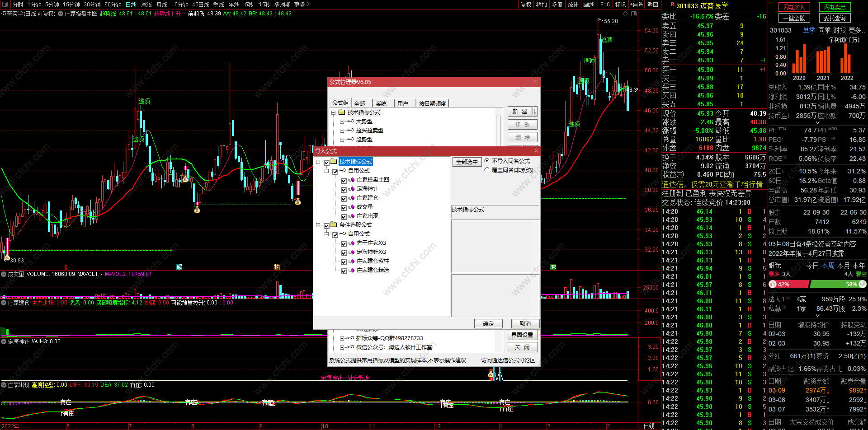Click the money bag icon at the 30.93 low
The width and height of the screenshot is (868, 430).
tap(7, 257)
